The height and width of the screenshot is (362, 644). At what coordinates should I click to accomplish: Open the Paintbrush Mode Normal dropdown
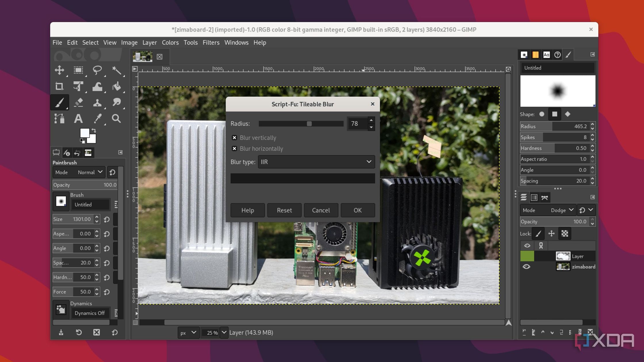coord(79,172)
